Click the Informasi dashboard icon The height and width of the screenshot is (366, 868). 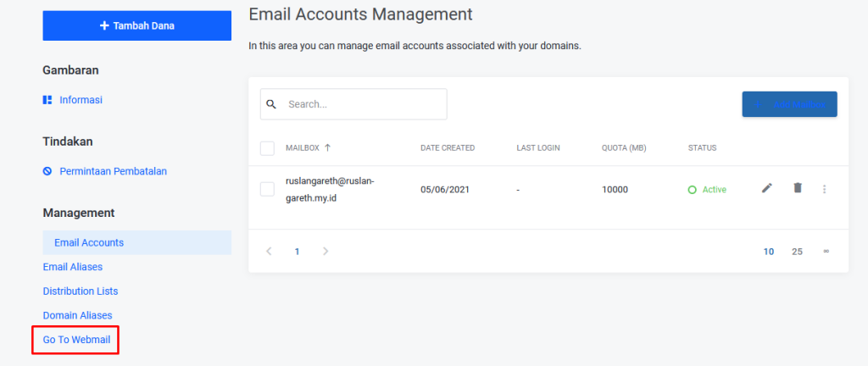47,100
